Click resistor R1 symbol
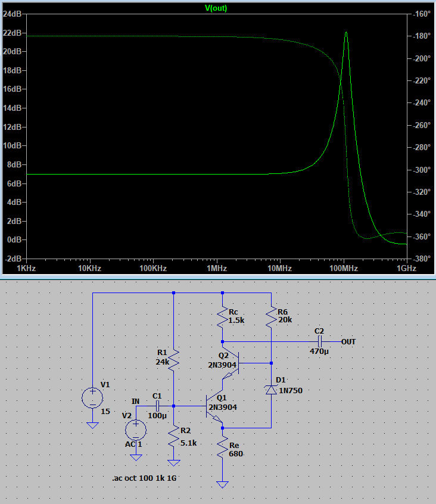This screenshot has width=436, height=504. coord(173,360)
